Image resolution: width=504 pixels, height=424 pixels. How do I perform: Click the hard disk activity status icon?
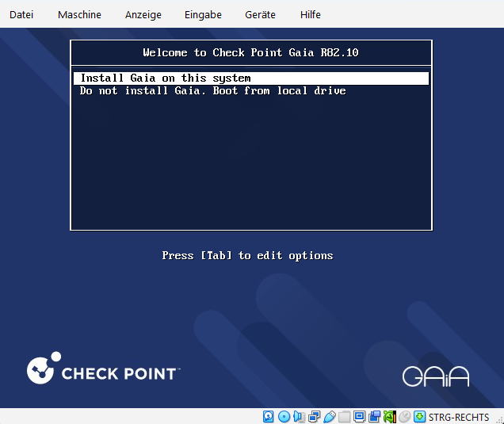pyautogui.click(x=269, y=417)
